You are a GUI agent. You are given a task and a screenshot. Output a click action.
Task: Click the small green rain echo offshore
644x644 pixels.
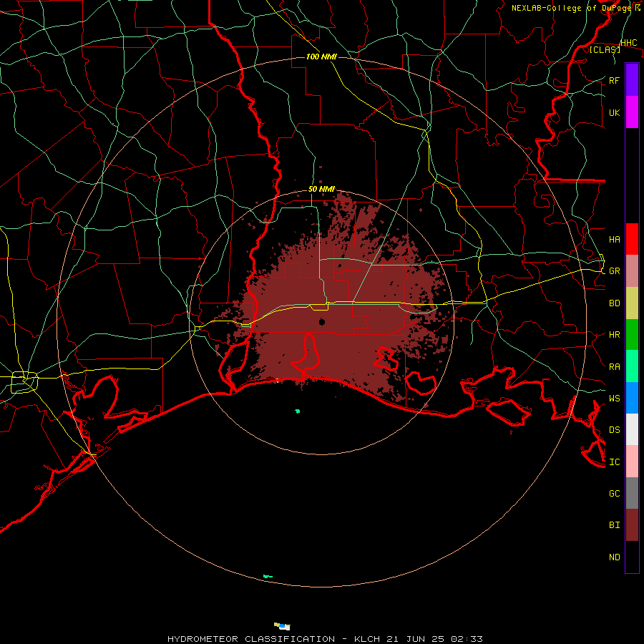point(298,411)
